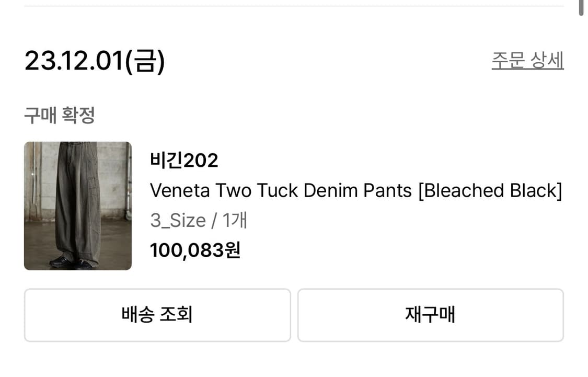Click the 배송 조회 delivery tracking button
The height and width of the screenshot is (377, 588).
click(157, 315)
